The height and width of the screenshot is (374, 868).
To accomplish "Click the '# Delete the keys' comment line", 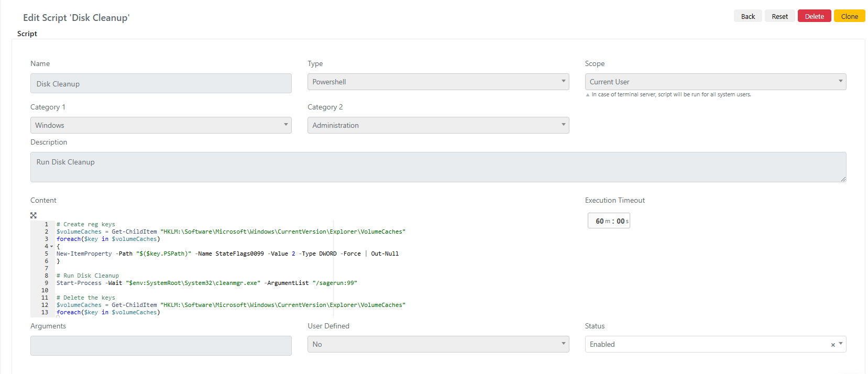I will pyautogui.click(x=86, y=298).
